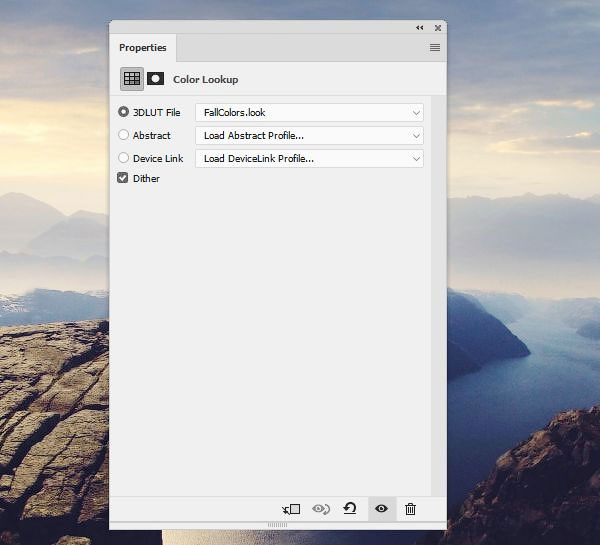The image size is (600, 545).
Task: Uncheck the Dither checkbox
Action: pyautogui.click(x=122, y=178)
